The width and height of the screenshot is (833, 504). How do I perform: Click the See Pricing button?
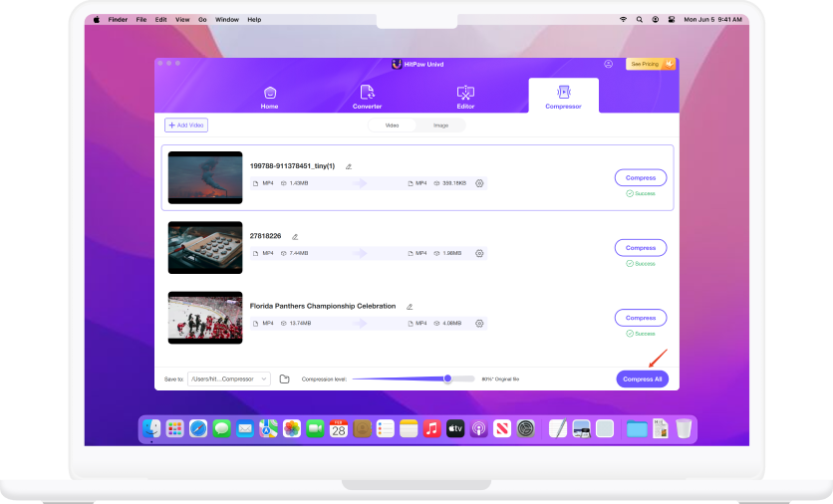coord(651,64)
